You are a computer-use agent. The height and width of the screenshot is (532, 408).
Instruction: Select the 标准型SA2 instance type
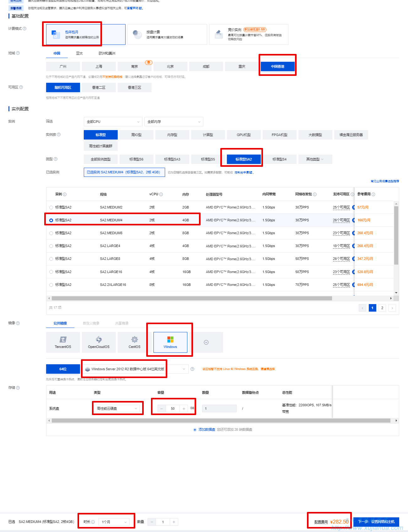pos(244,159)
